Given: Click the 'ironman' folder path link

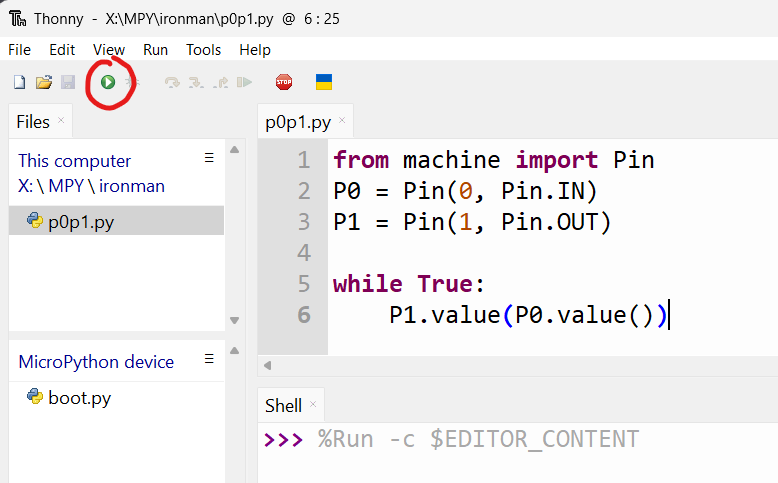Looking at the screenshot, I should (131, 185).
